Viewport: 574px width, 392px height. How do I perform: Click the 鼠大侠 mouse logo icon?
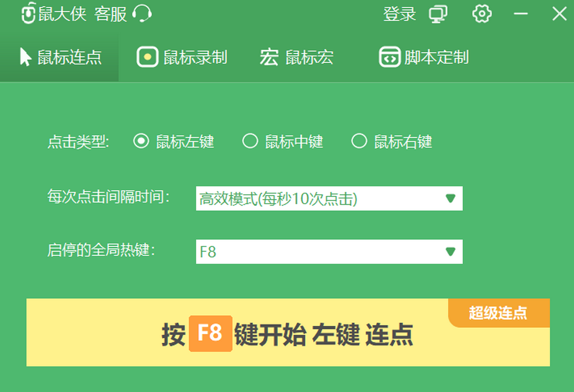[28, 13]
